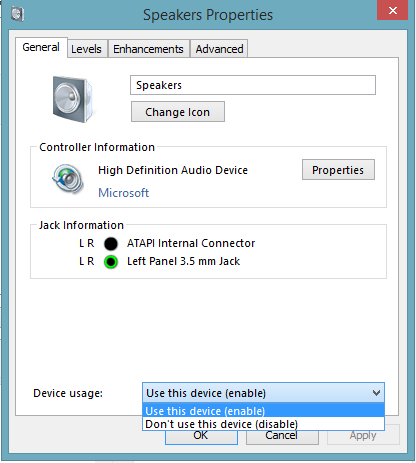Screen dimensions: 416x463
Task: Click the High Definition Audio controller icon
Action: pyautogui.click(x=68, y=179)
